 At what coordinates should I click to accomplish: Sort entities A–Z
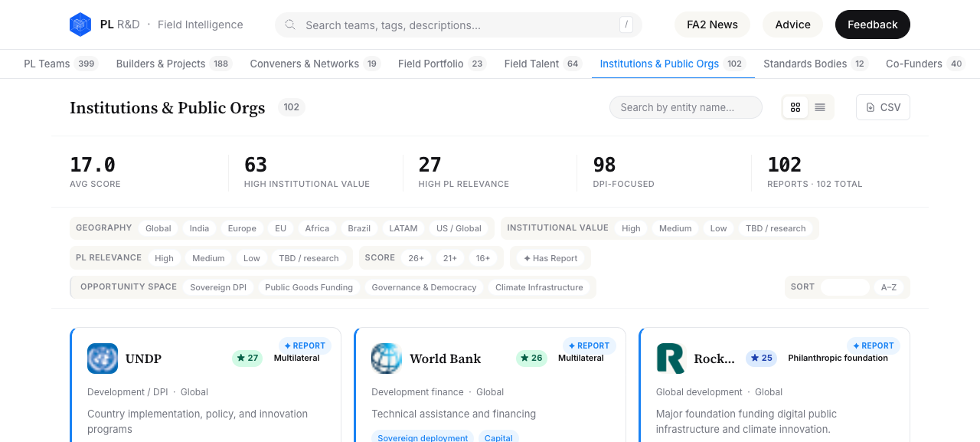coord(888,287)
